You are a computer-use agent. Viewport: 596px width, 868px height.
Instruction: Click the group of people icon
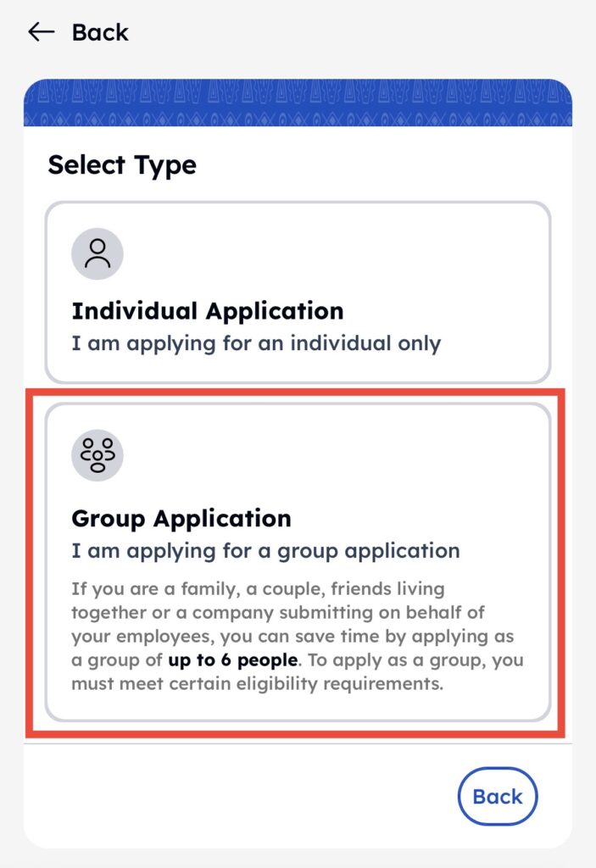(x=97, y=455)
